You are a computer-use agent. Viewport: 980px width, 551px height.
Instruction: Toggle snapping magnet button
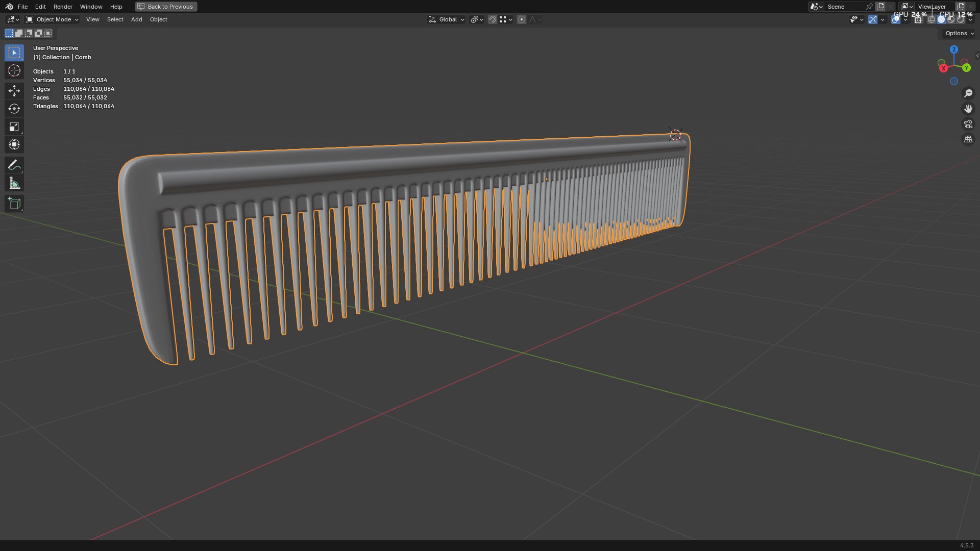493,19
